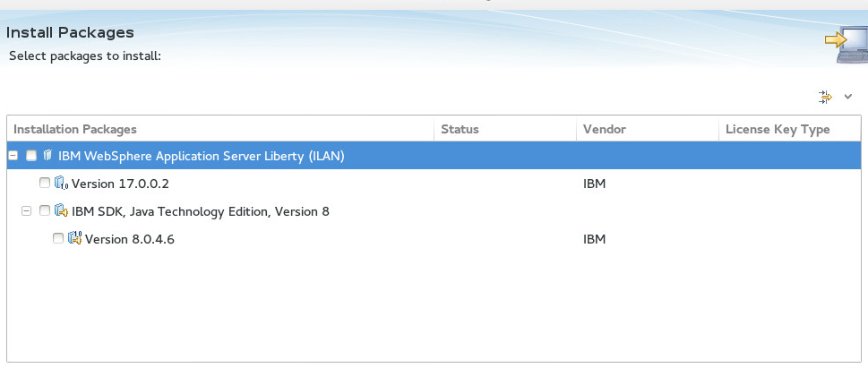Collapse the IBM WebSphere Application Server Liberty node
The image size is (868, 368).
pyautogui.click(x=13, y=156)
